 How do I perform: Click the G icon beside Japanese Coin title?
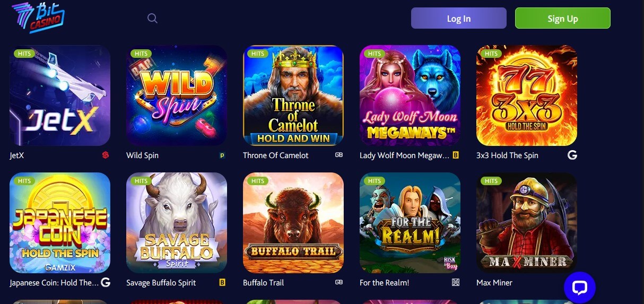pos(106,283)
